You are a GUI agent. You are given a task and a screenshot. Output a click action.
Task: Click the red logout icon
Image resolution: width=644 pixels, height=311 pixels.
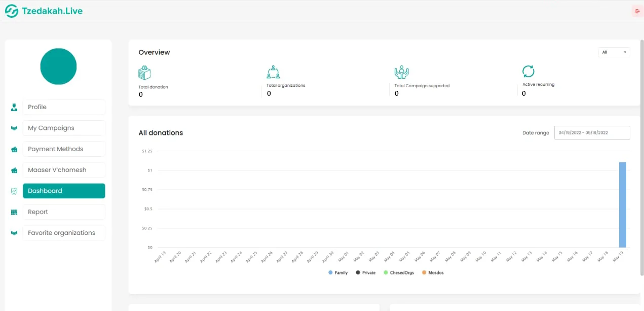click(637, 11)
